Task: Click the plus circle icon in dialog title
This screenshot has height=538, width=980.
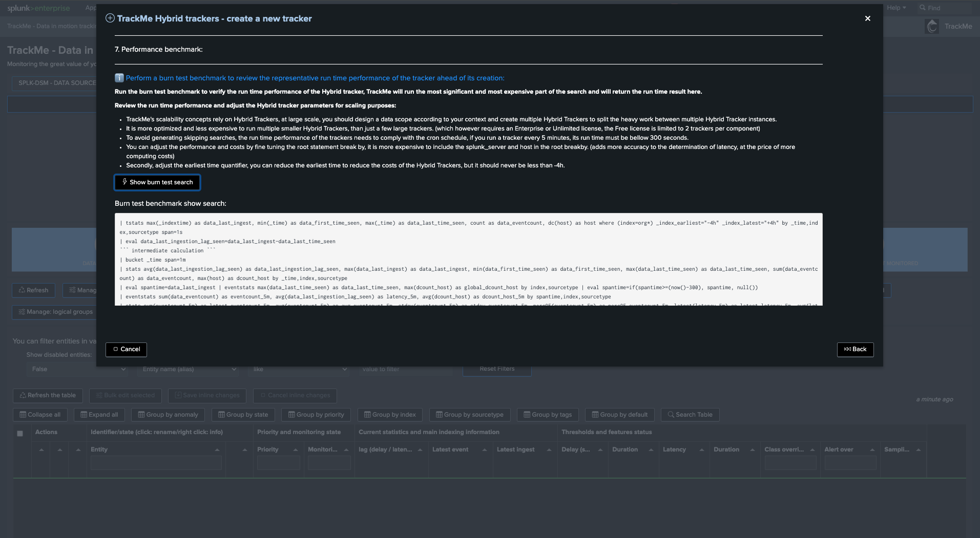Action: click(110, 18)
